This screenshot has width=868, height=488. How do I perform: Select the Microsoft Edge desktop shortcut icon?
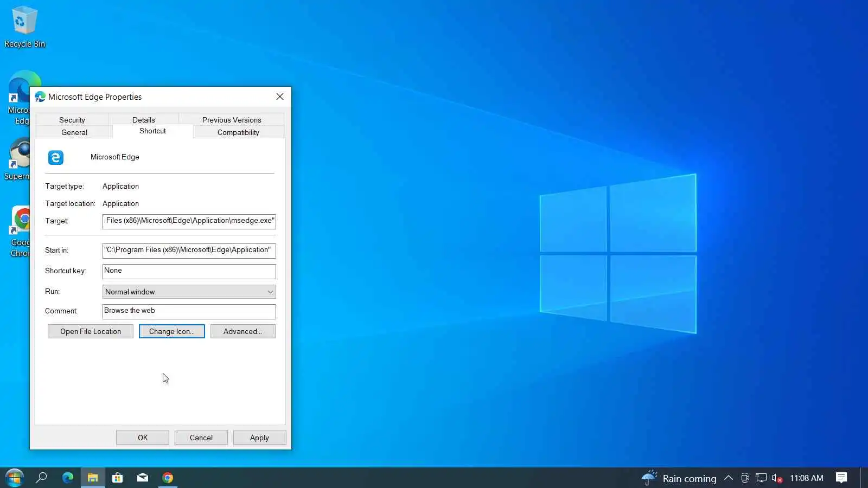pyautogui.click(x=18, y=98)
